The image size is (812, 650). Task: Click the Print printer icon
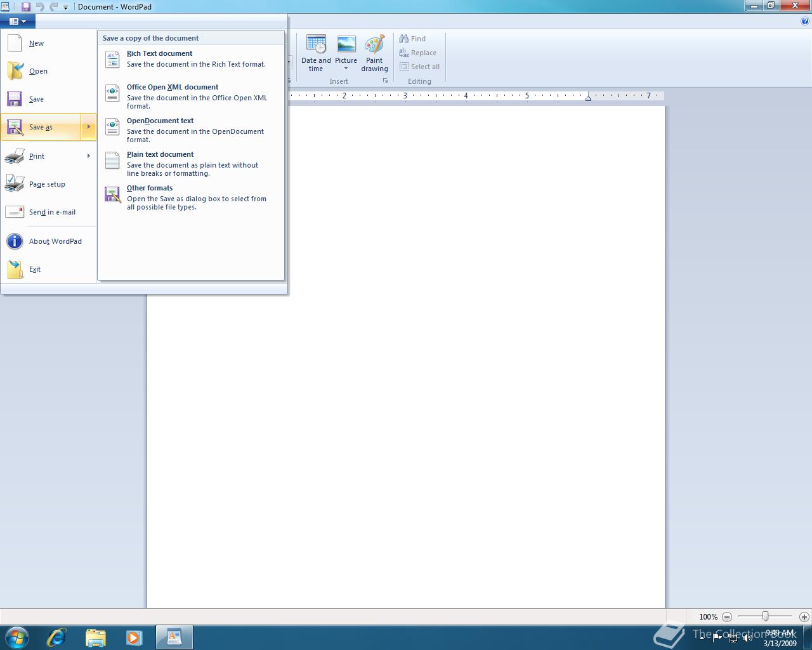[15, 156]
